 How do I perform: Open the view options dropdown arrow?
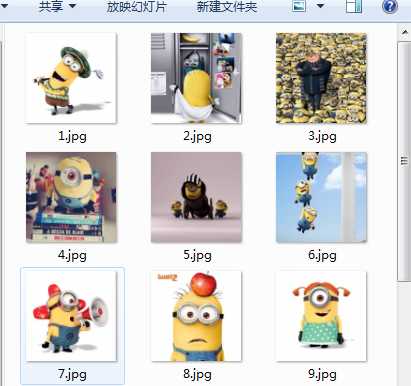pos(320,6)
